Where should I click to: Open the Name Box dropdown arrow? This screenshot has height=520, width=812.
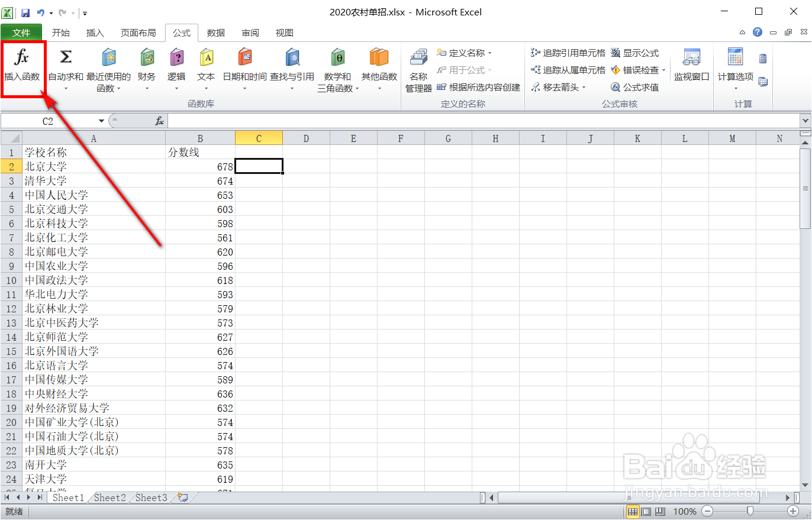tap(101, 121)
